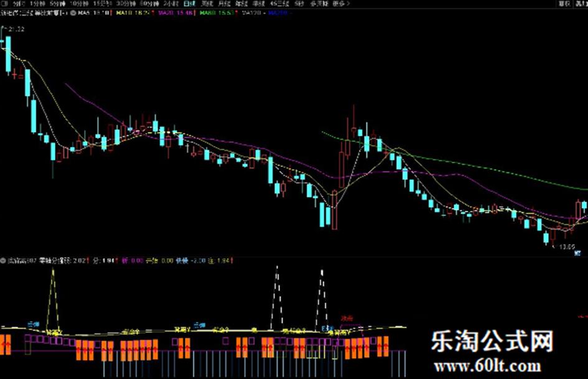Click the magenta MA20 legend value
This screenshot has width=588, height=379.
click(177, 13)
